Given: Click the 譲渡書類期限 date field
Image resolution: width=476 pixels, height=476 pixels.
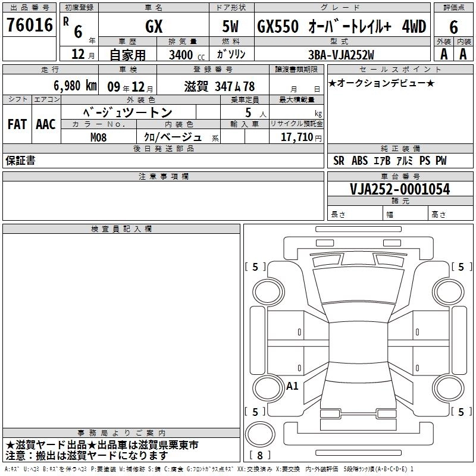Looking at the screenshot, I should pyautogui.click(x=296, y=84).
